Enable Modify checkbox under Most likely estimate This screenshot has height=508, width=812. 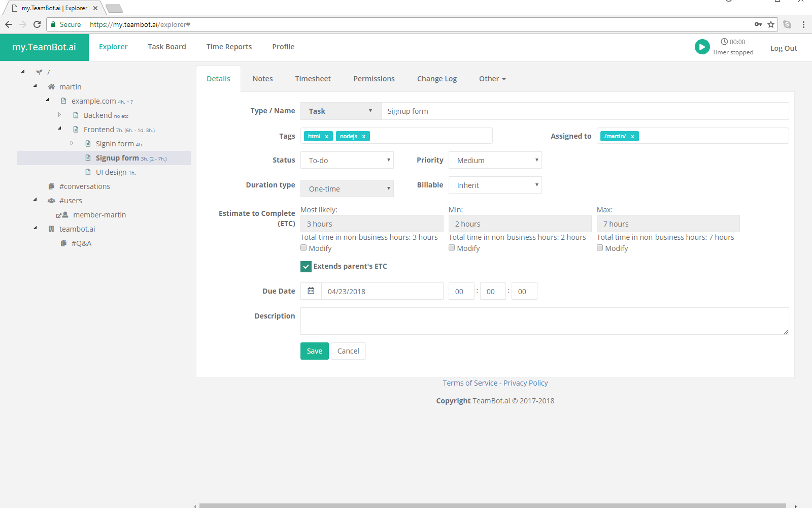[x=303, y=248]
